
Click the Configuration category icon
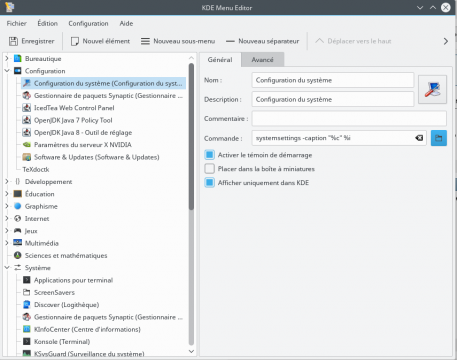(18, 71)
